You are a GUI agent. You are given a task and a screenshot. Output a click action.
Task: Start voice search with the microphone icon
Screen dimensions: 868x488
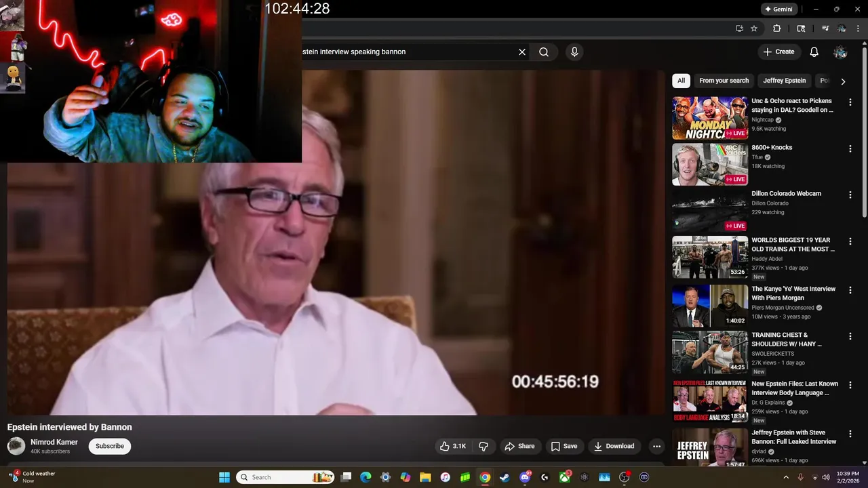(x=574, y=52)
